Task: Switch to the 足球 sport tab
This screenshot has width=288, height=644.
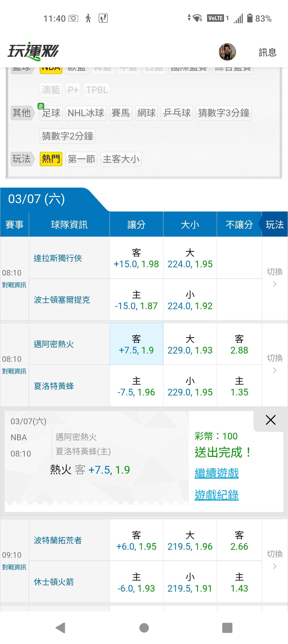Action: [x=51, y=113]
